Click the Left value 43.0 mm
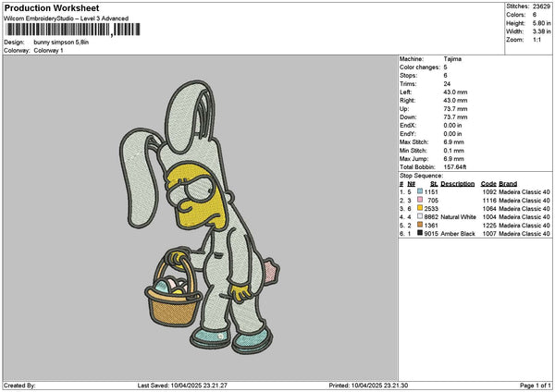The height and width of the screenshot is (392, 555). point(455,92)
